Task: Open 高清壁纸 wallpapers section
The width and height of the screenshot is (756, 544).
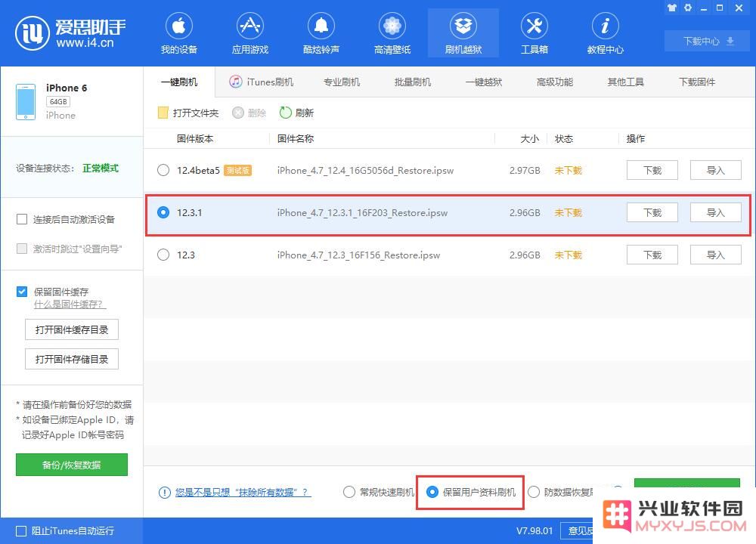Action: (x=392, y=34)
